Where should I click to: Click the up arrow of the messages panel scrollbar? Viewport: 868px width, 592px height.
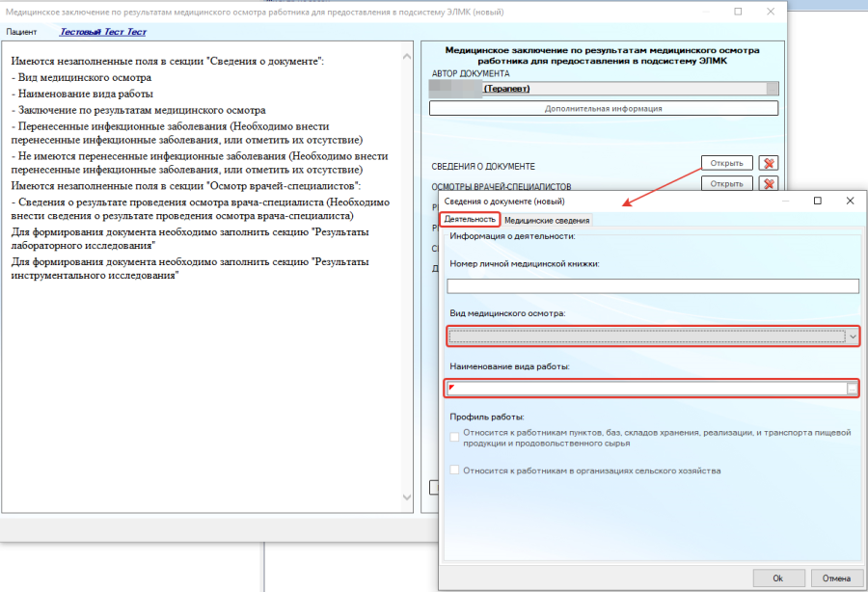407,57
